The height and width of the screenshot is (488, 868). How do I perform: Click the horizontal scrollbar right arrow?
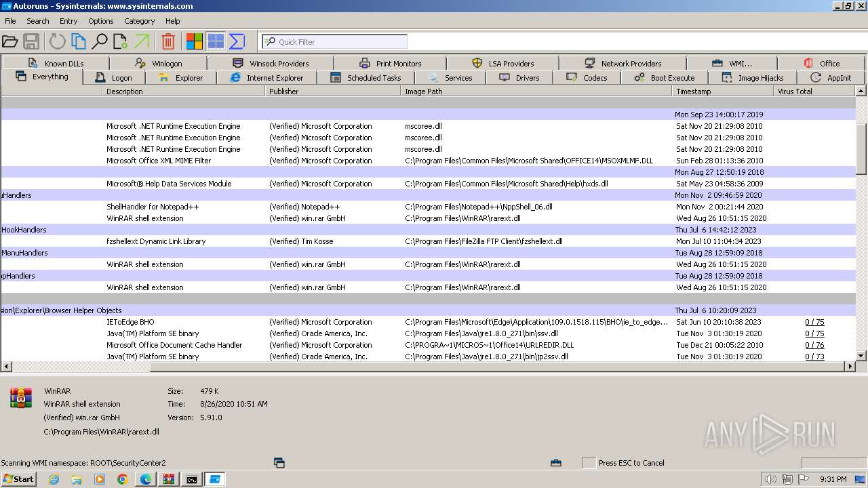pos(850,366)
